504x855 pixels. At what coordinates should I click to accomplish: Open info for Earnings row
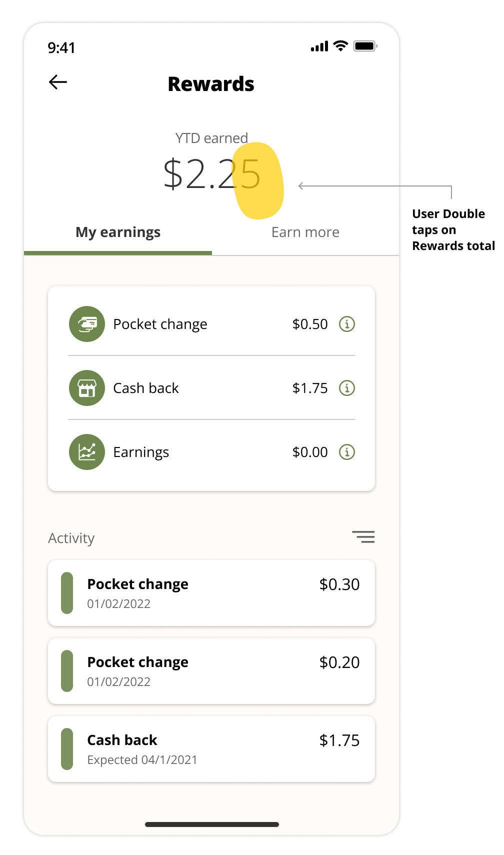tap(347, 452)
